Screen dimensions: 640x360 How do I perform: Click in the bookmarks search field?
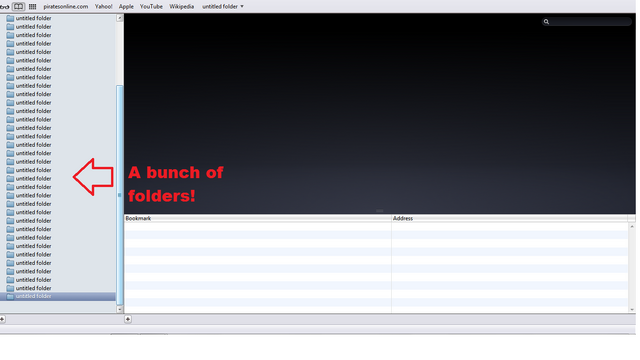point(587,22)
